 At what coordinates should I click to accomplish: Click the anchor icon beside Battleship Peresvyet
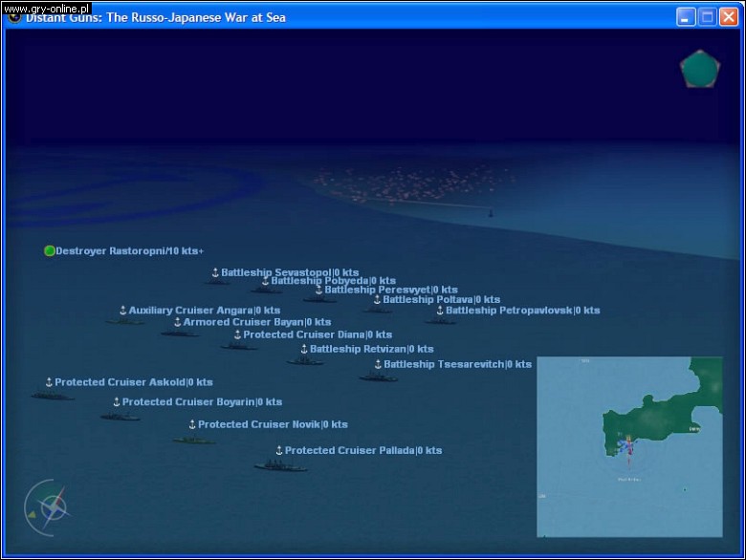point(318,290)
